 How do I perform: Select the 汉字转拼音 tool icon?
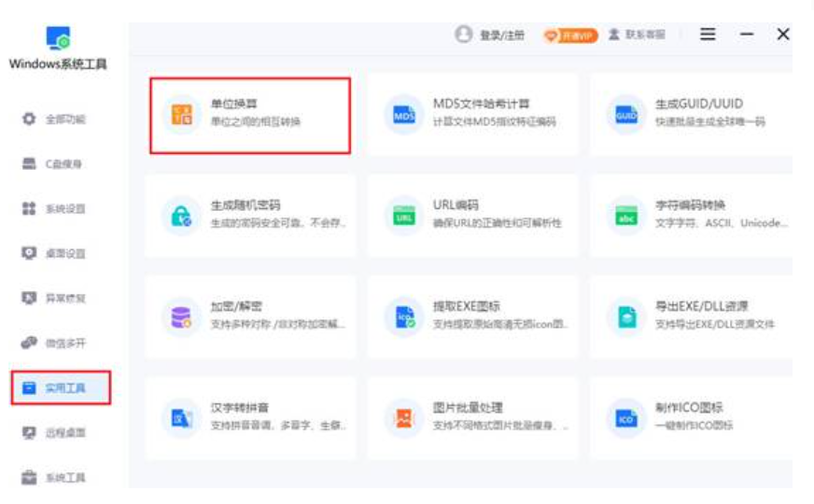pyautogui.click(x=179, y=418)
